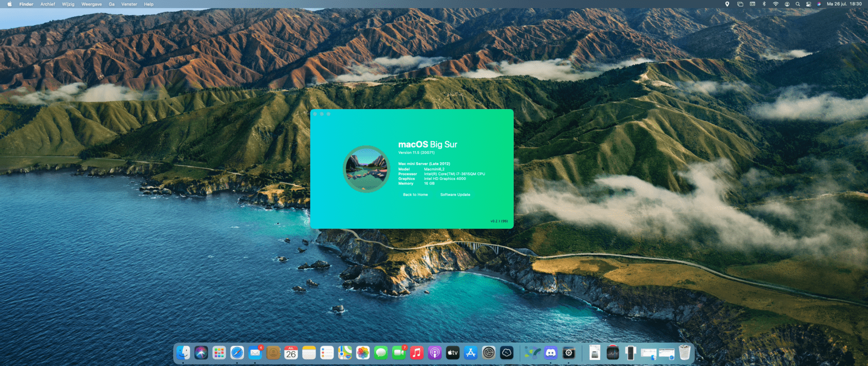Open the App Store from the Dock

pyautogui.click(x=471, y=353)
